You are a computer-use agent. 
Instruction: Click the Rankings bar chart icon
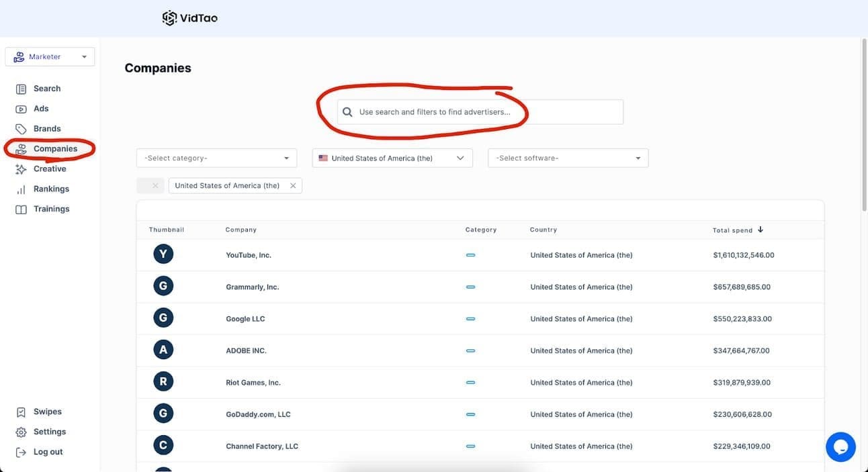click(21, 189)
